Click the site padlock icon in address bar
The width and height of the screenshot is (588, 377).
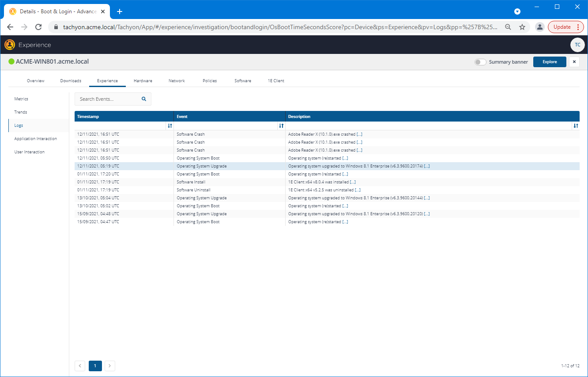click(56, 27)
